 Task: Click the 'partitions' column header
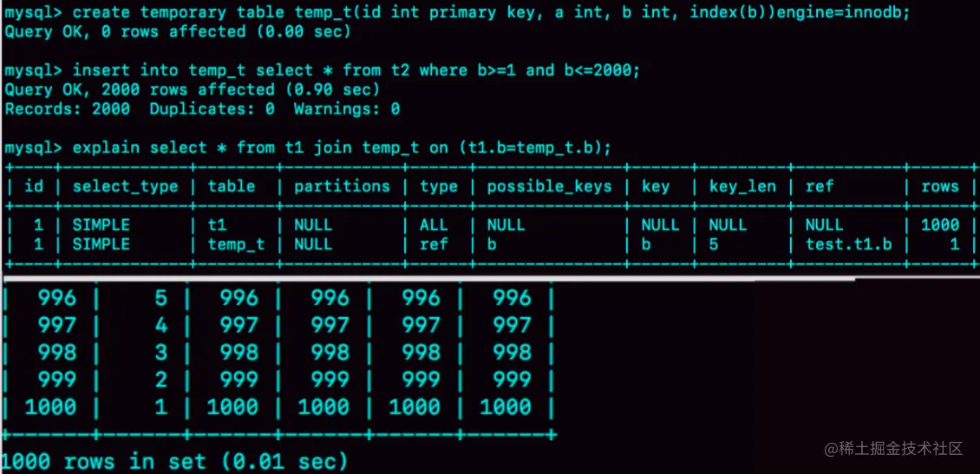[x=342, y=186]
